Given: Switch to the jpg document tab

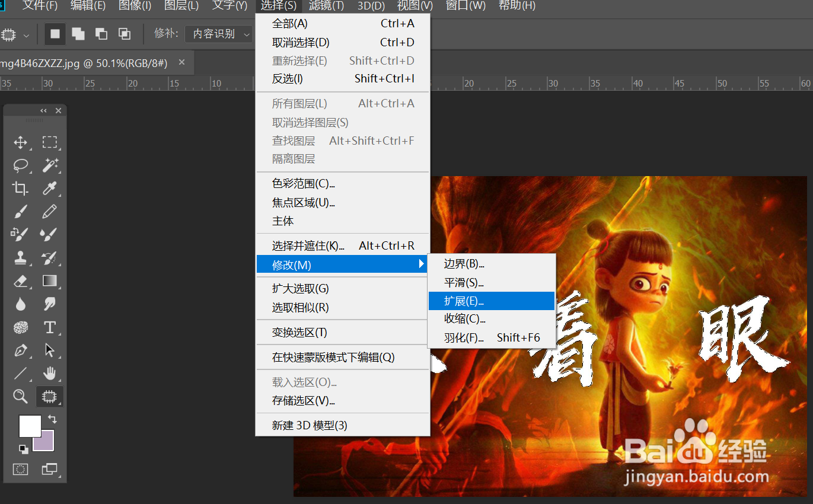Looking at the screenshot, I should coord(84,63).
